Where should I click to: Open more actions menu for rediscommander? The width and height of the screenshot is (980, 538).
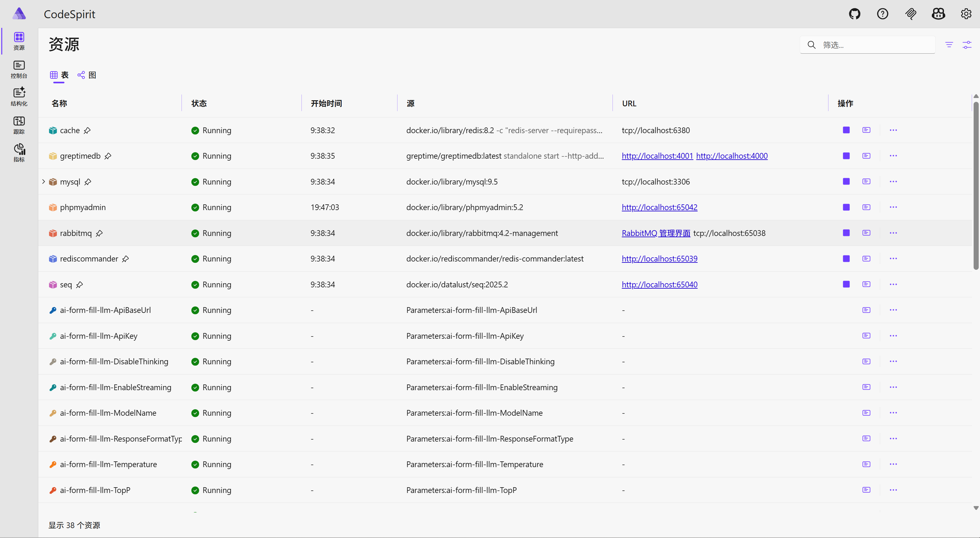click(x=893, y=259)
